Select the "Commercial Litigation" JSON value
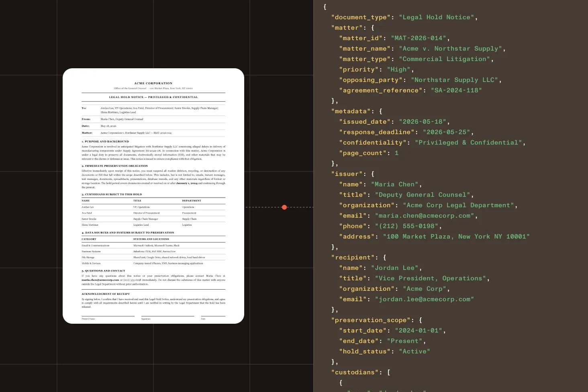The width and height of the screenshot is (588, 392). 444,59
